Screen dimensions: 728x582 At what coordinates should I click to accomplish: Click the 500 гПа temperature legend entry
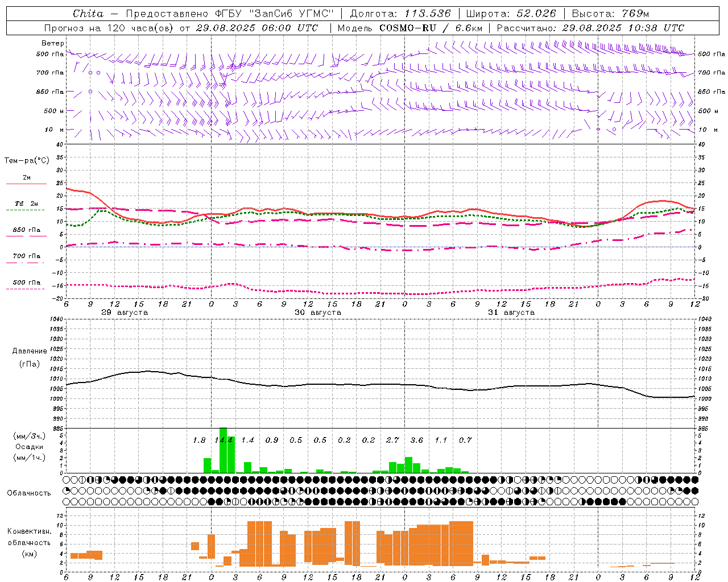pos(27,282)
